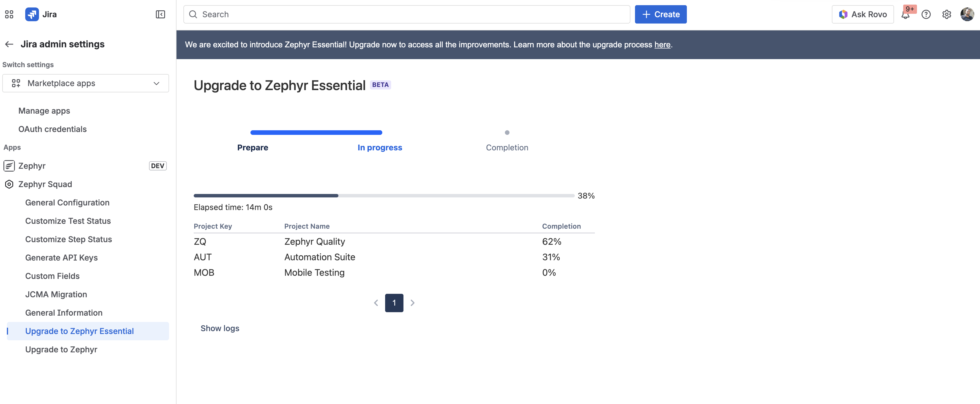Open the help question mark icon

pos(926,14)
